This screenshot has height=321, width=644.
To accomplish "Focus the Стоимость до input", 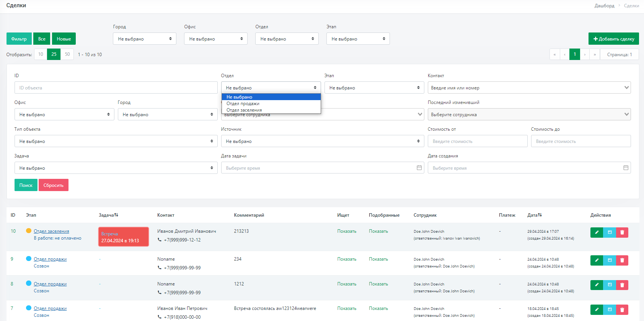I will tap(581, 141).
